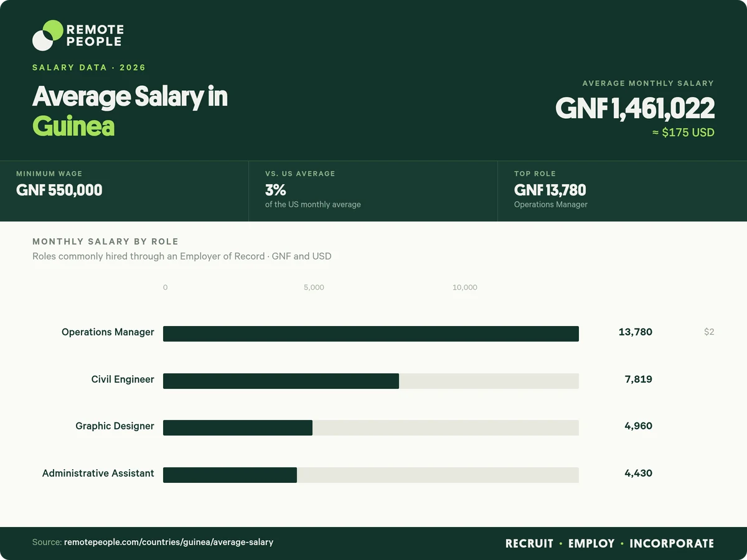
Task: Click the 'INCORPORATE' footer word
Action: 672,544
